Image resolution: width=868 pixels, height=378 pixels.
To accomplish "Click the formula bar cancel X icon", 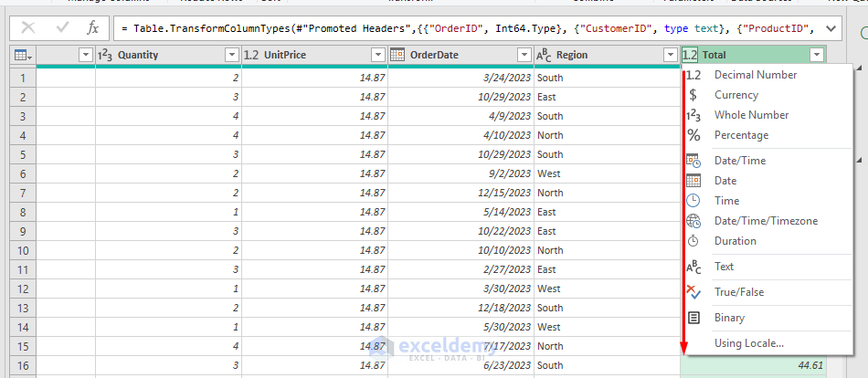I will pyautogui.click(x=28, y=27).
